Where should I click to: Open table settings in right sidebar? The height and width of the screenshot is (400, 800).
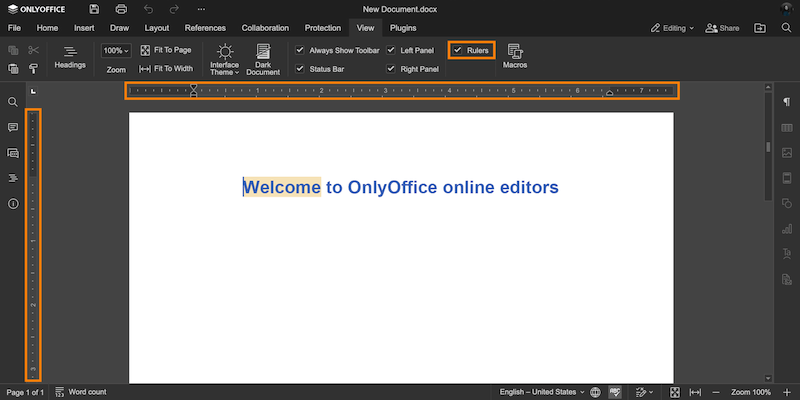tap(786, 128)
